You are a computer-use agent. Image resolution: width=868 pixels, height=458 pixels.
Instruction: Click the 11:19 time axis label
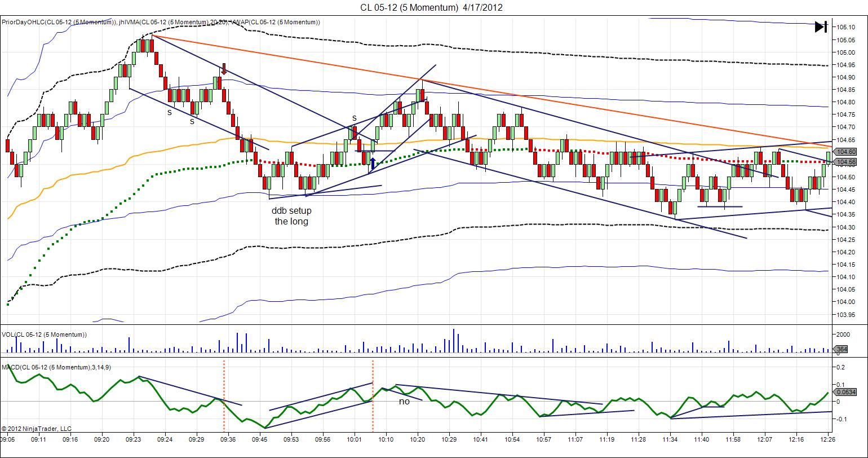click(607, 438)
